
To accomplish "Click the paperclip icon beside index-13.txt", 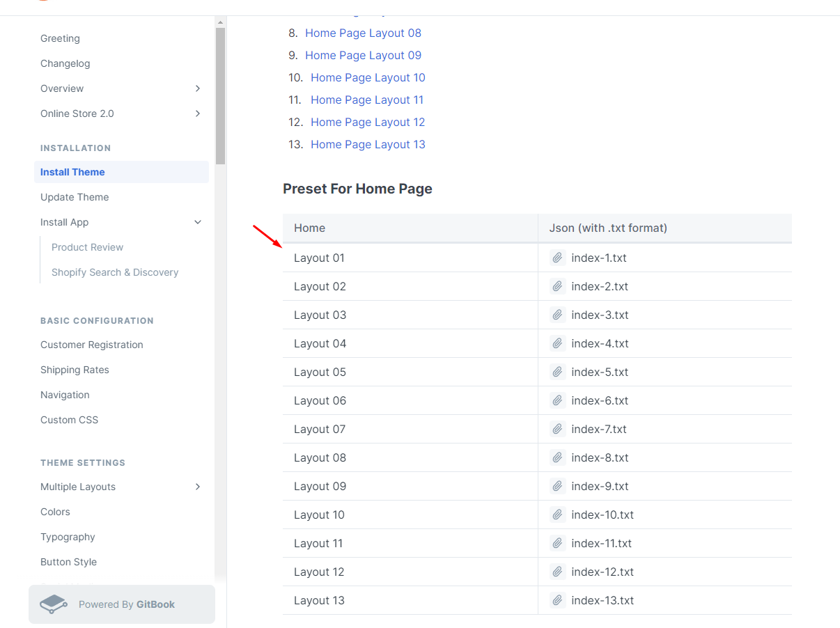I will 557,600.
